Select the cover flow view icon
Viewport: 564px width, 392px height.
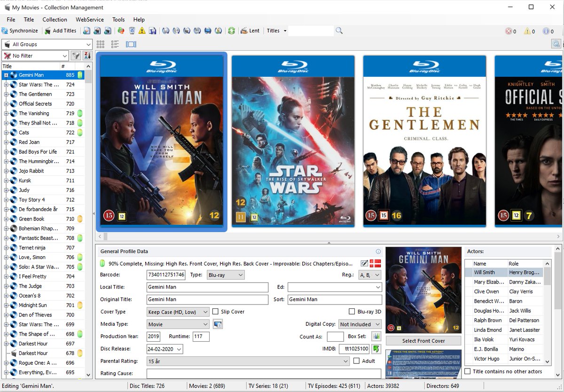(131, 44)
